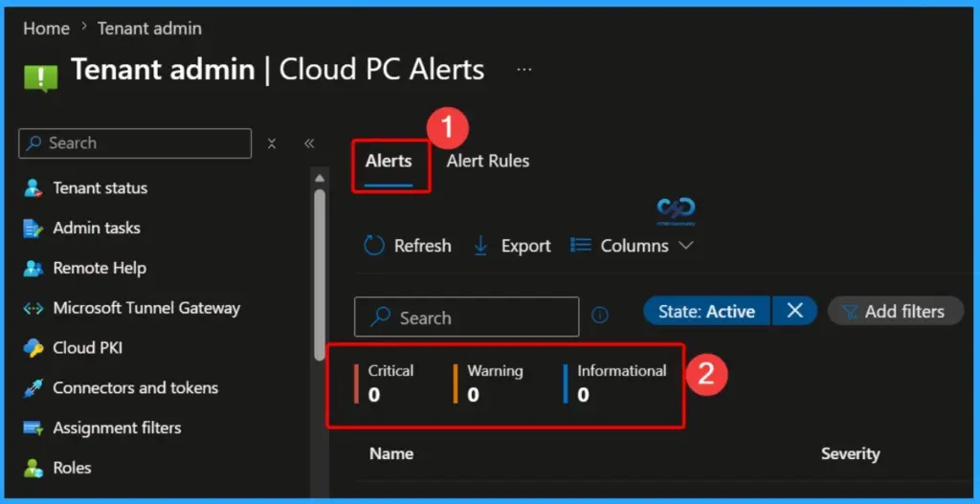Click the info icon beside alert search
The image size is (980, 504).
tap(599, 316)
